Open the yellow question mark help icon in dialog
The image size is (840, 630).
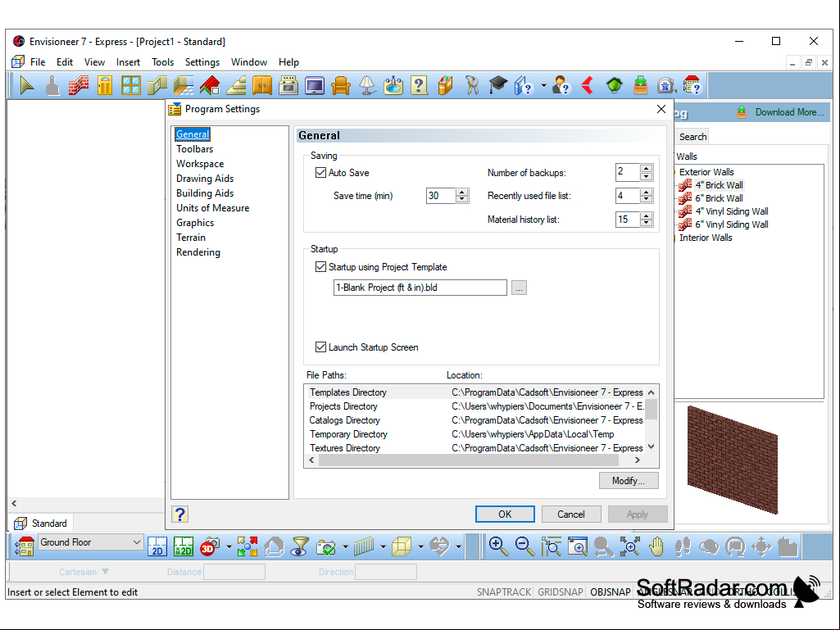pos(180,514)
